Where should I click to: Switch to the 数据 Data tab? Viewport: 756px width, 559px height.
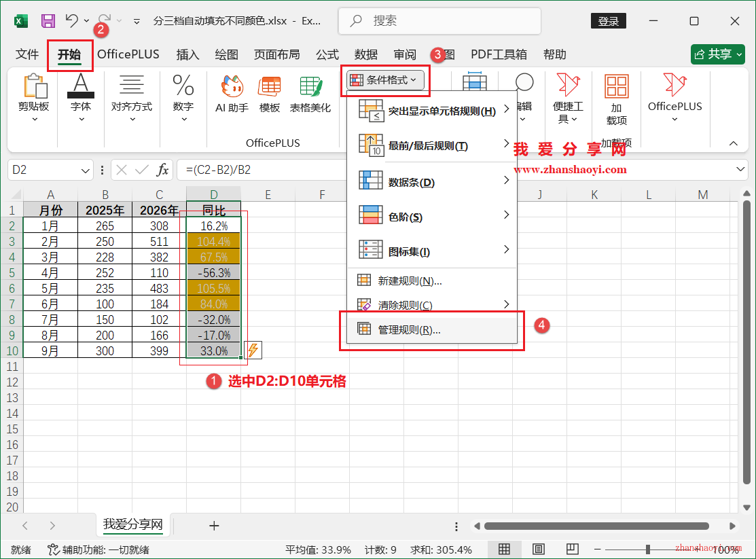coord(366,54)
